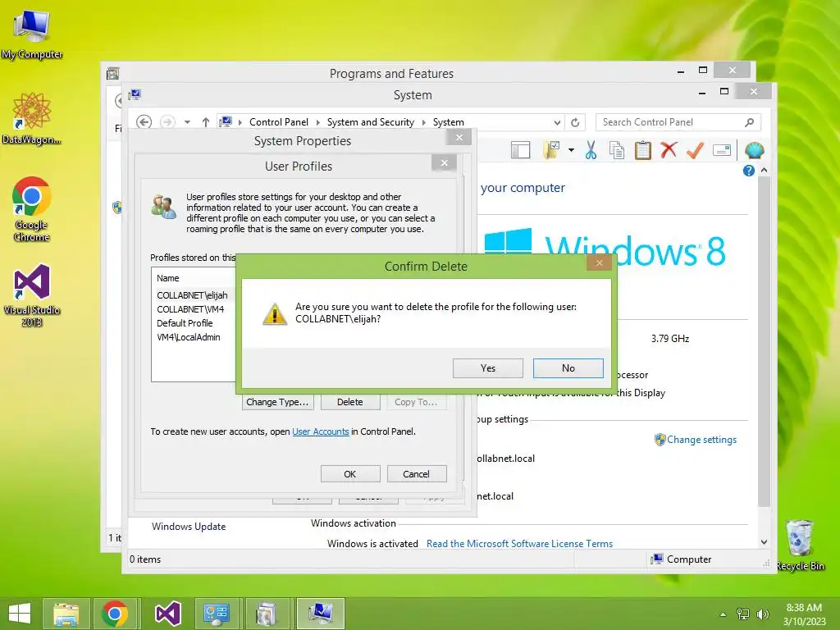This screenshot has width=840, height=630.
Task: Select the Default Profile row
Action: [185, 323]
